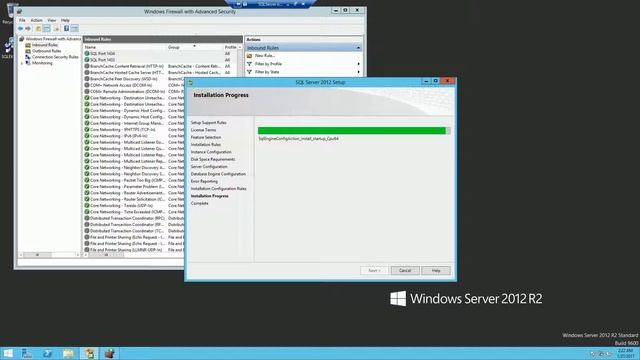Click SQL Server 2012 Setup title bar icon
The height and width of the screenshot is (360, 640).
pos(190,82)
